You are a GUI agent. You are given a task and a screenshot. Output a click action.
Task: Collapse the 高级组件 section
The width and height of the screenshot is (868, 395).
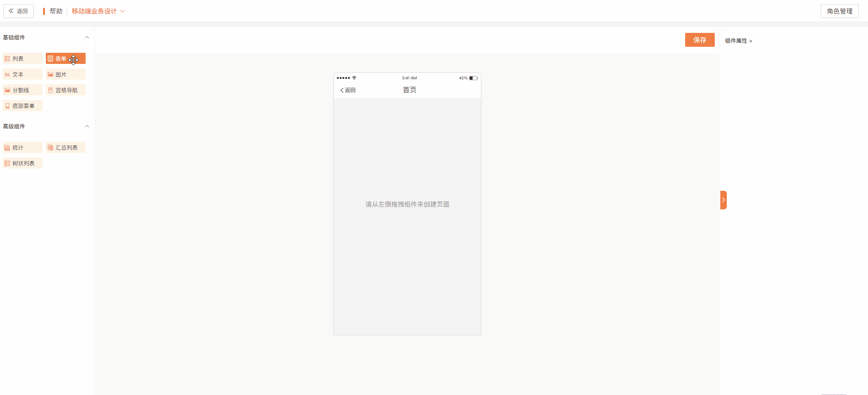tap(87, 126)
